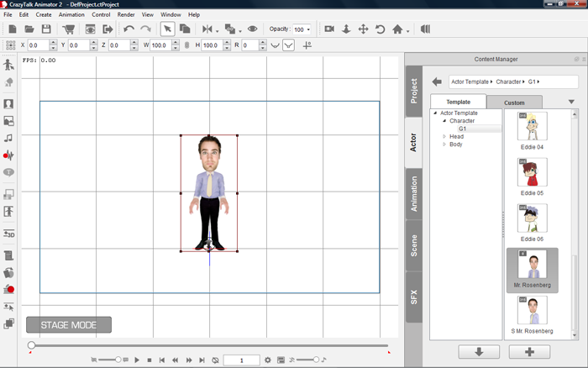The height and width of the screenshot is (368, 588).
Task: Open the Render menu
Action: coord(126,14)
